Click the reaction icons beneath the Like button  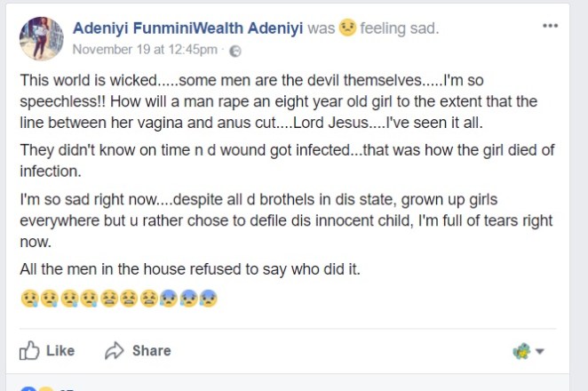(36, 387)
